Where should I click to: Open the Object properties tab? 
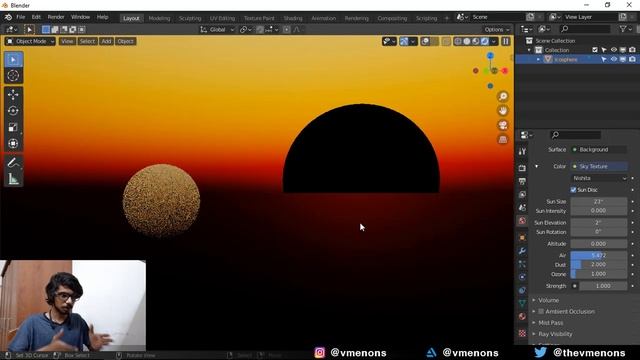point(522,238)
